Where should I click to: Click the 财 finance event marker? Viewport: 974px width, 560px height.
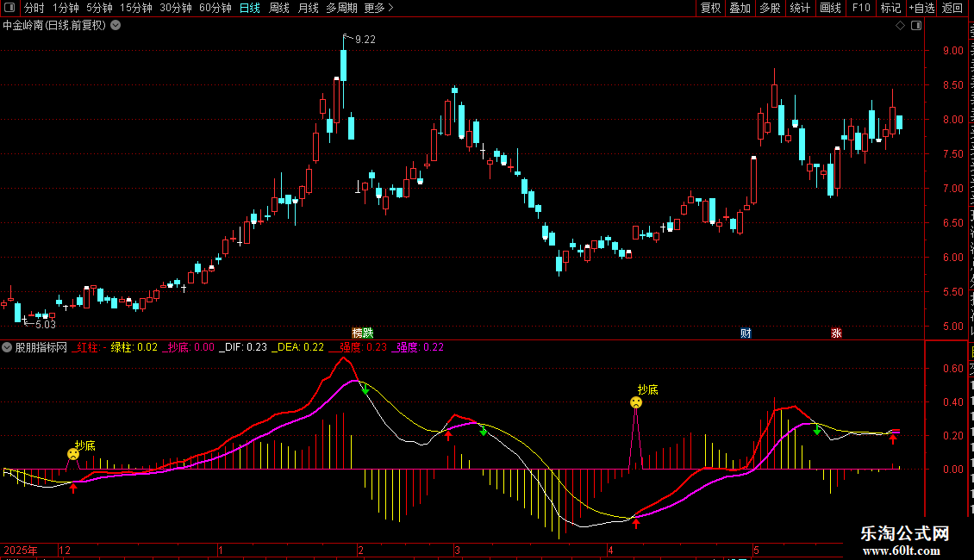click(x=746, y=333)
